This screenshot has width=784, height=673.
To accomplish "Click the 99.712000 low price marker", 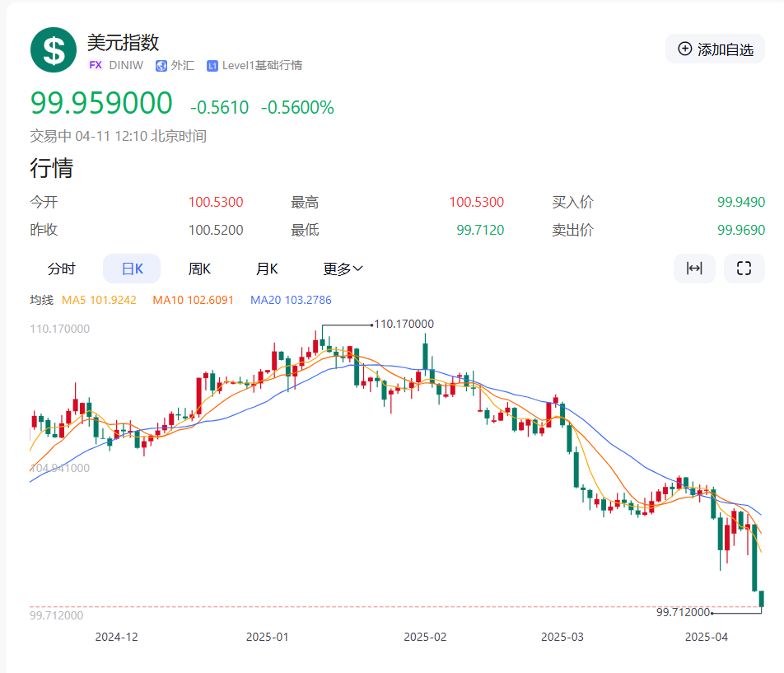I will click(x=683, y=612).
